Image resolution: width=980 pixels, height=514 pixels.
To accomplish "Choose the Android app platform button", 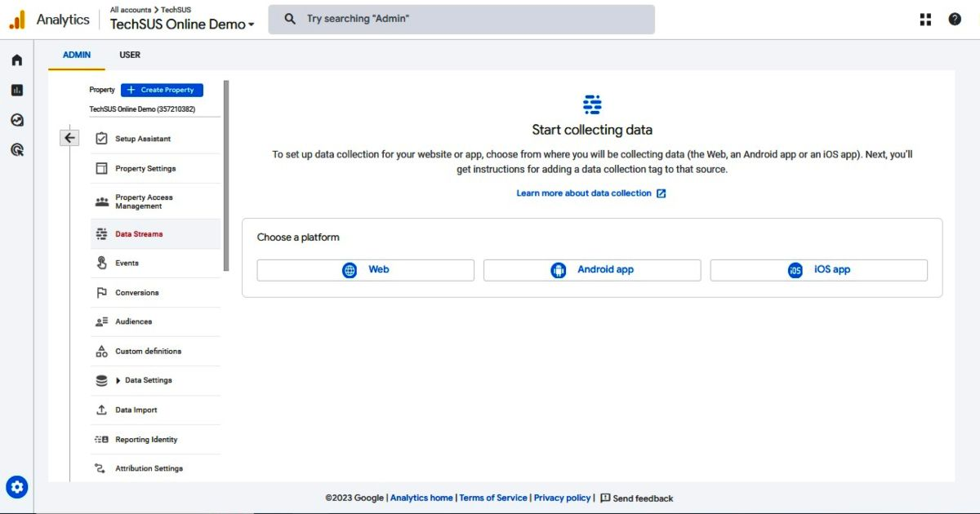I will tap(592, 270).
